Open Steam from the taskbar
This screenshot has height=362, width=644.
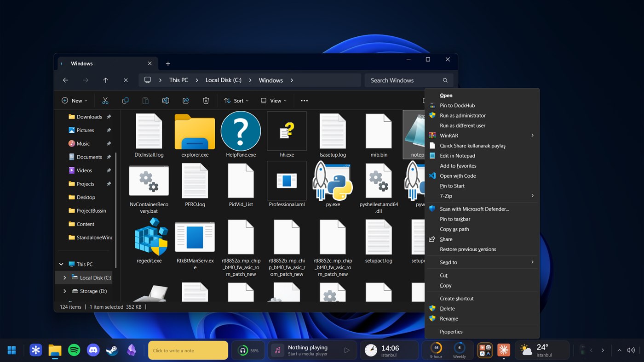pyautogui.click(x=112, y=351)
